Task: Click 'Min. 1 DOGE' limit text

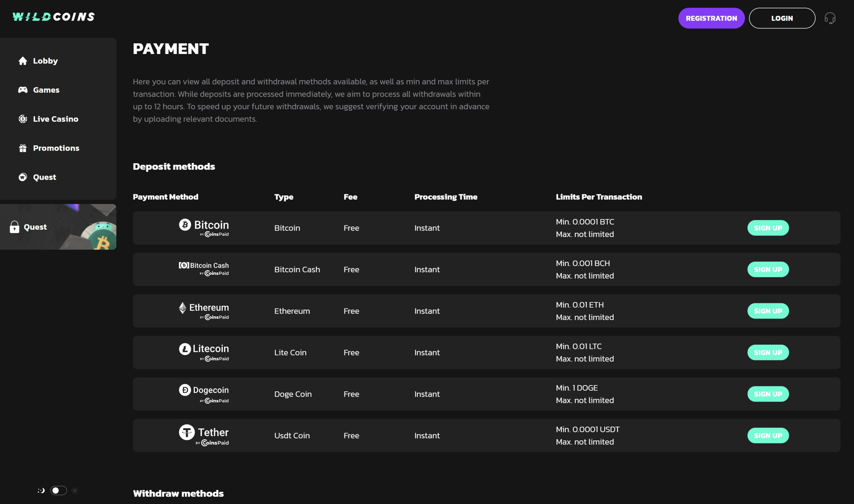Action: (x=577, y=388)
